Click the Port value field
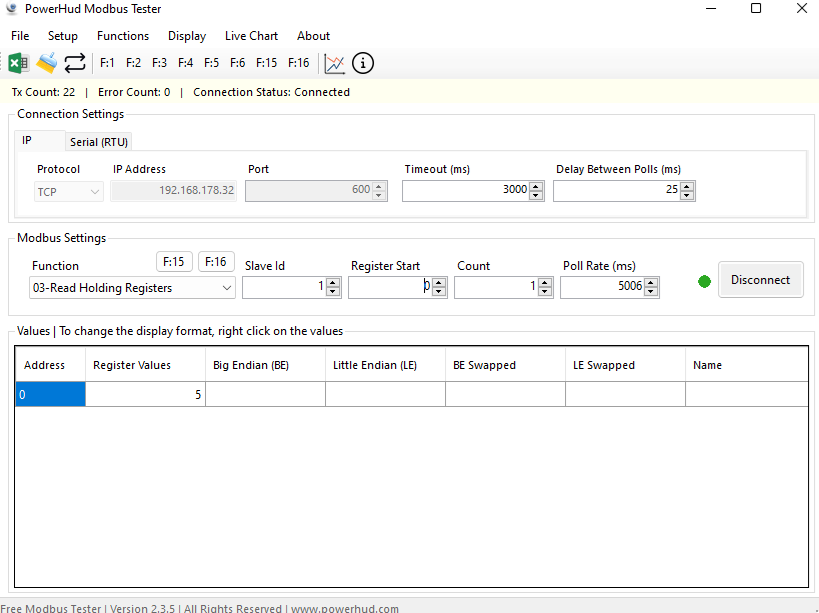The image size is (819, 613). click(x=308, y=191)
